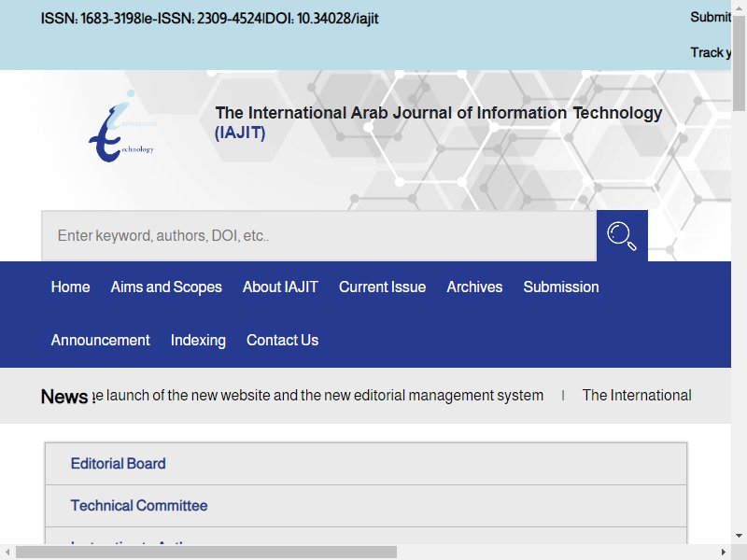Viewport: 747px width, 560px height.
Task: Click the vertical scrollbar thumb
Action: pyautogui.click(x=739, y=62)
